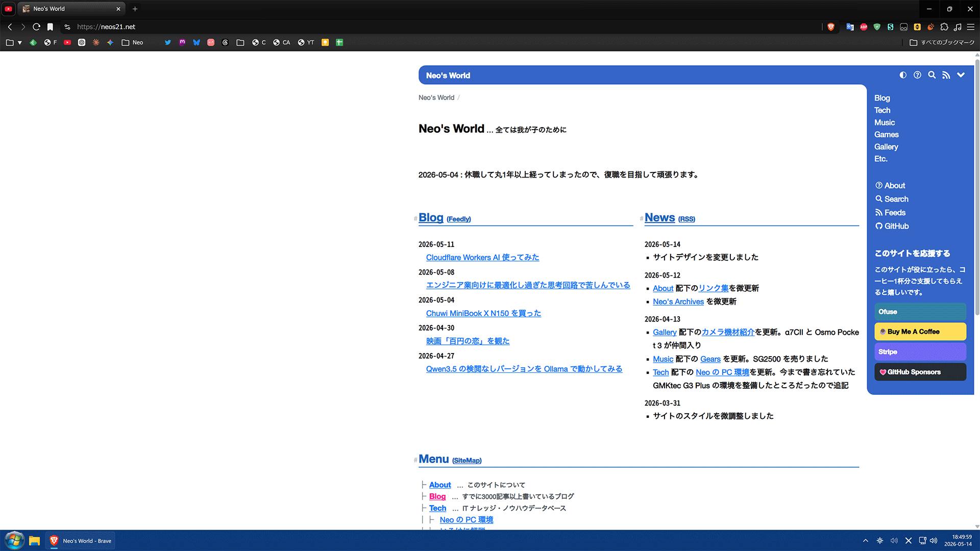Image resolution: width=980 pixels, height=551 pixels.
Task: Open the site settings icon beside the URL
Action: (x=67, y=27)
